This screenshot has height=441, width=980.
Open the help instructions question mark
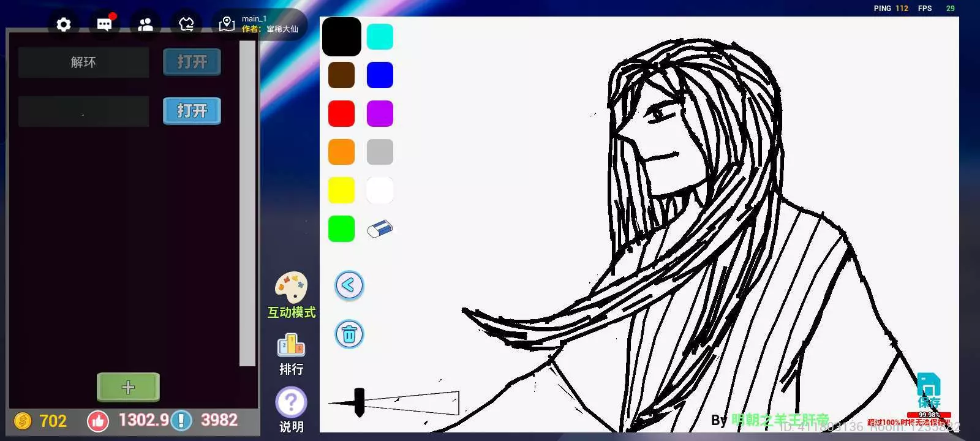291,403
